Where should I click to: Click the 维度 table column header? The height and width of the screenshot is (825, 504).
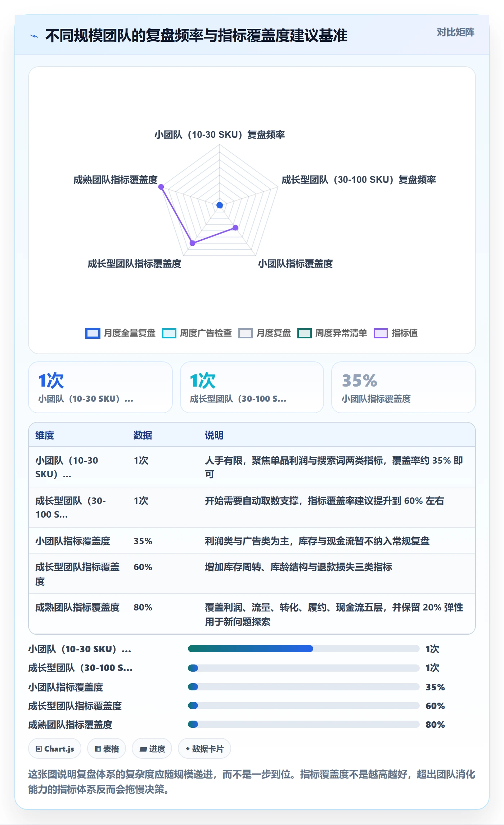[45, 435]
